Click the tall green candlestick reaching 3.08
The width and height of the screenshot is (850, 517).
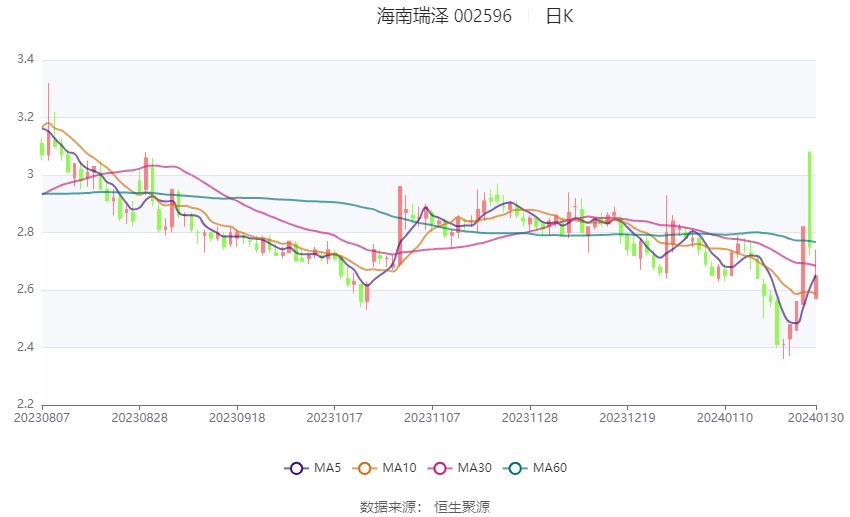point(809,199)
